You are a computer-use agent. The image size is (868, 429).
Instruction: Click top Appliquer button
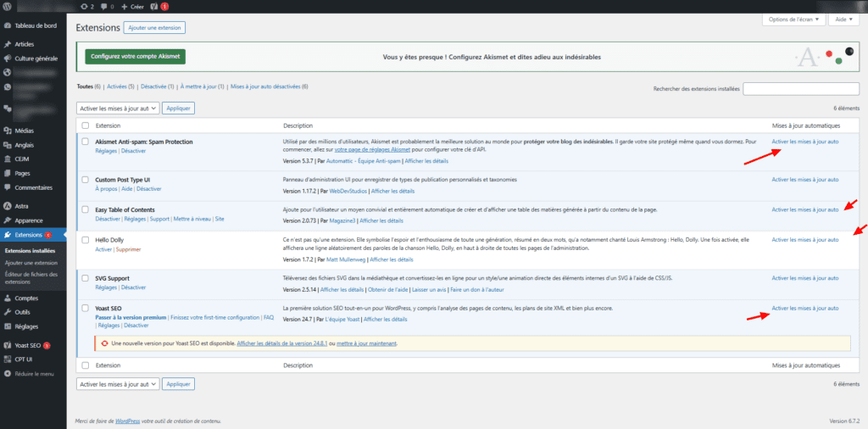(179, 109)
